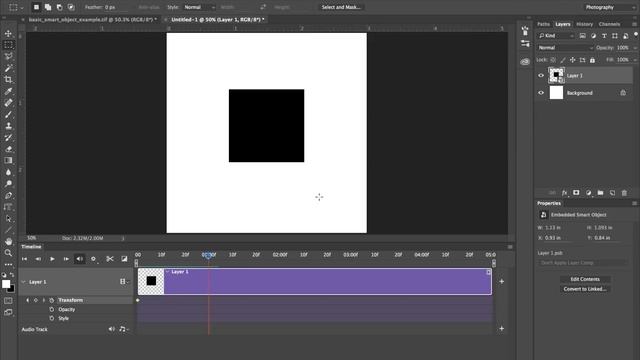Click the Add Layer Style fx icon
The height and width of the screenshot is (360, 640).
pyautogui.click(x=564, y=193)
